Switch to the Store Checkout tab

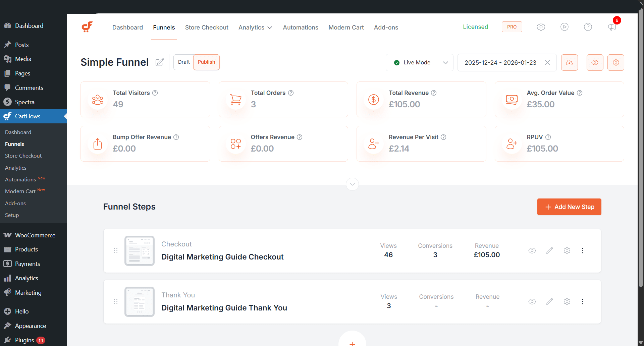(207, 27)
